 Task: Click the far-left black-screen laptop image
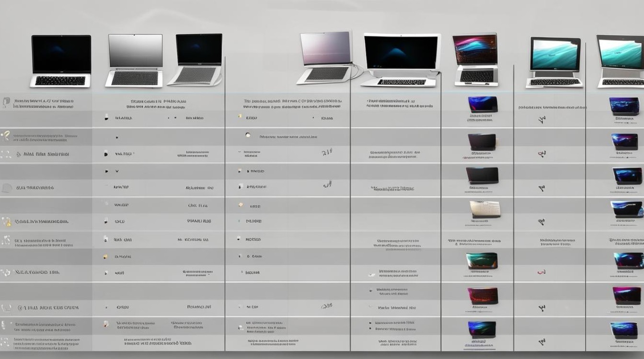pos(61,61)
